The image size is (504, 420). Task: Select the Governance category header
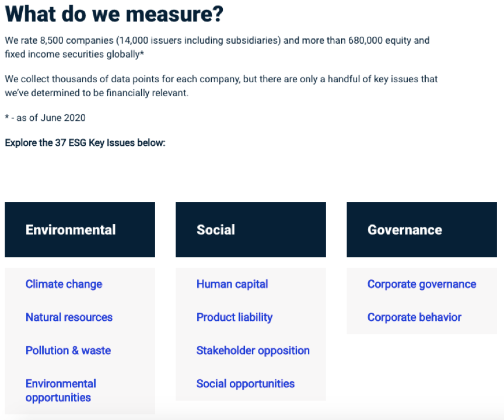[404, 230]
